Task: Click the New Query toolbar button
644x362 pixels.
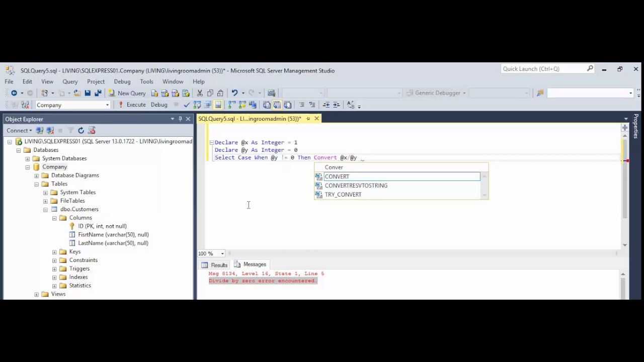Action: [127, 93]
